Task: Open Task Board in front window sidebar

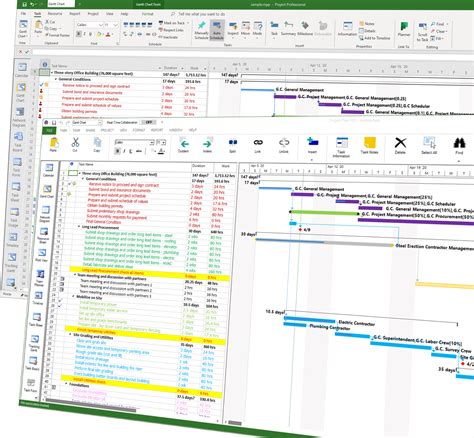Action: (x=33, y=363)
